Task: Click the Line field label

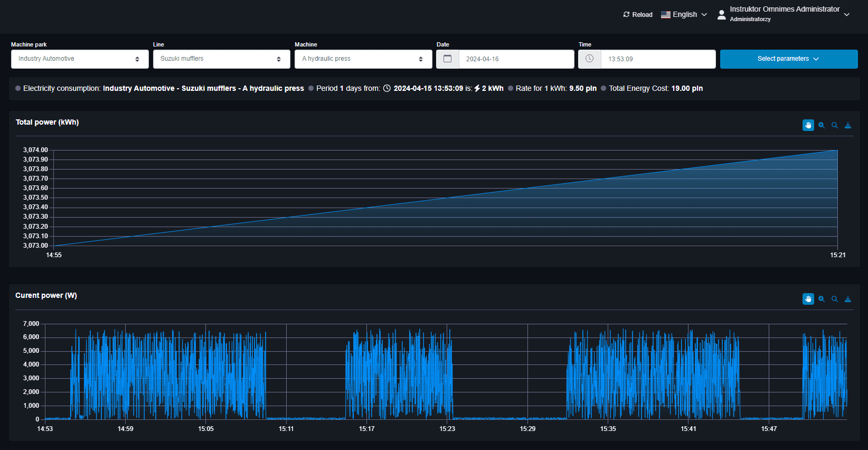Action: [x=158, y=44]
